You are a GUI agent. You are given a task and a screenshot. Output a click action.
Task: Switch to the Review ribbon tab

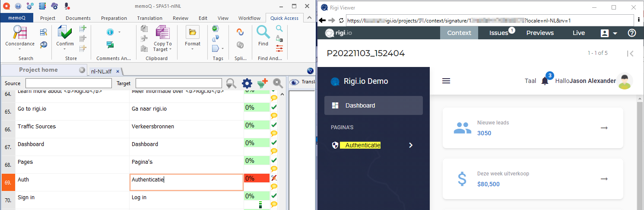click(x=181, y=18)
